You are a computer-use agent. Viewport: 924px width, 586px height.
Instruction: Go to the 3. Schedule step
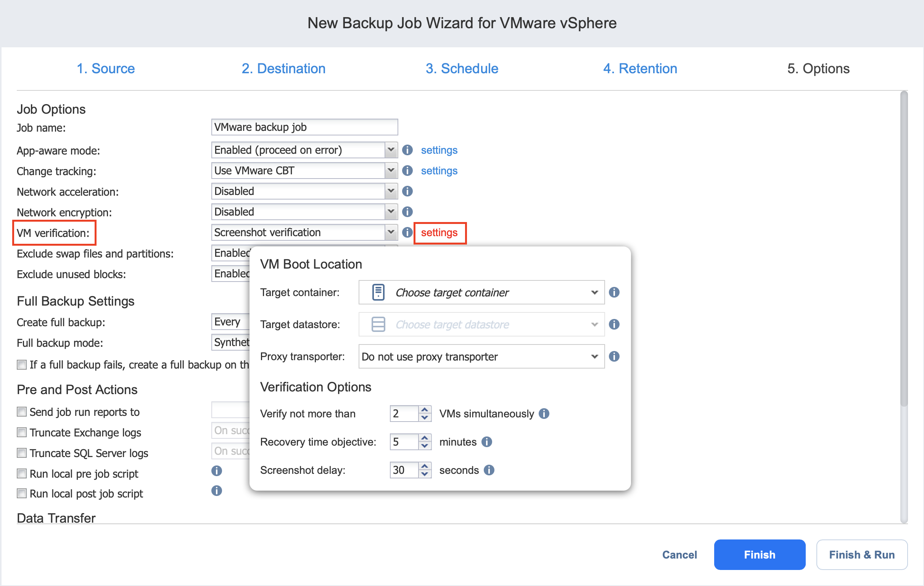(462, 69)
